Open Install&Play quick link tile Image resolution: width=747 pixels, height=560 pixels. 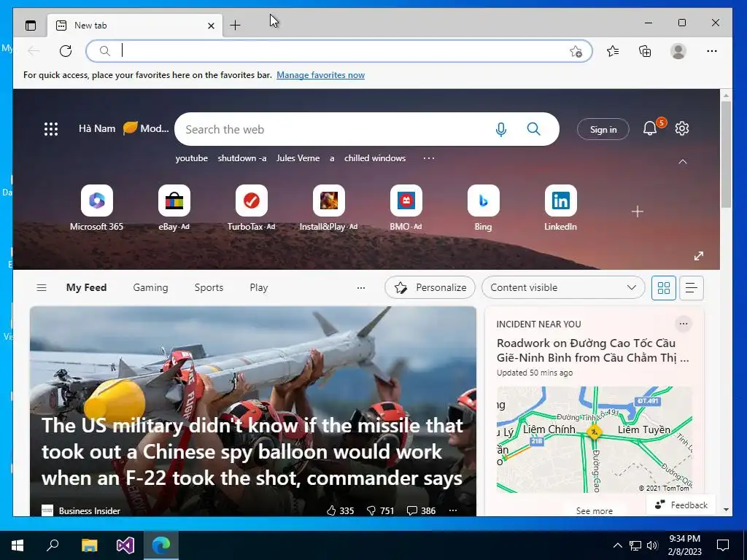click(329, 208)
